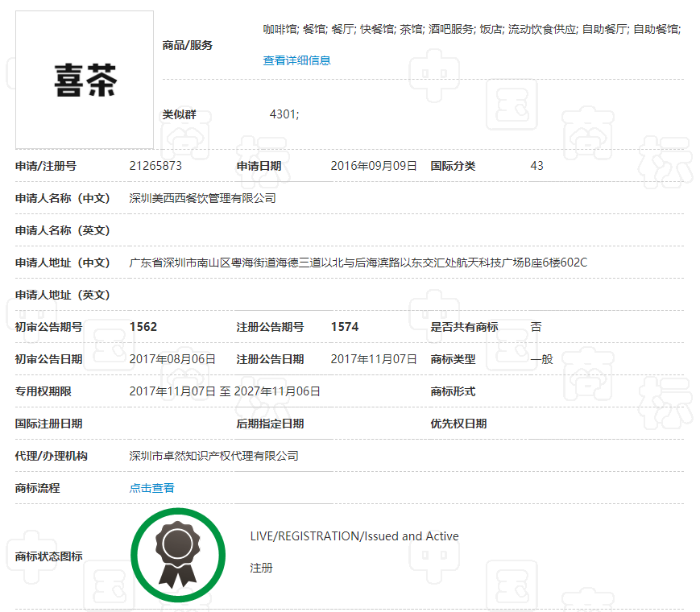Image resolution: width=700 pixels, height=612 pixels.
Task: Open 查看详细信息 to view full goods list
Action: pyautogui.click(x=296, y=60)
